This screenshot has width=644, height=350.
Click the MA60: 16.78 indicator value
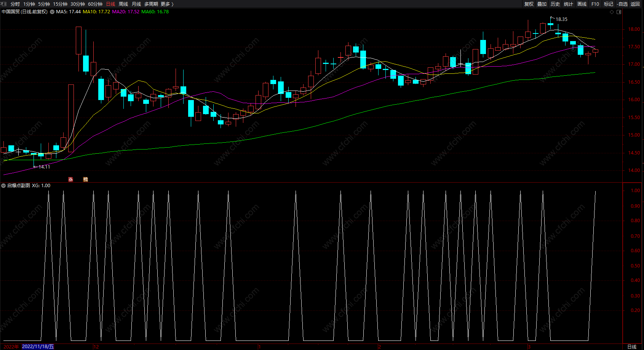155,12
